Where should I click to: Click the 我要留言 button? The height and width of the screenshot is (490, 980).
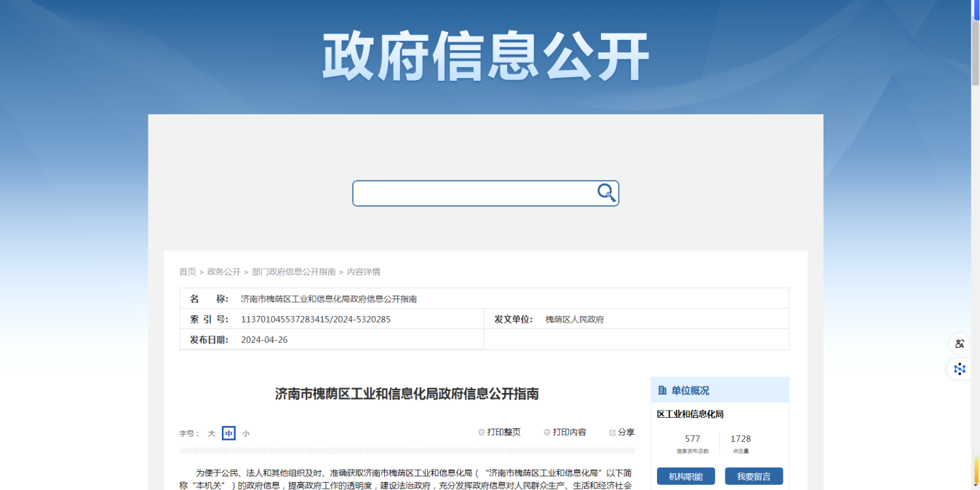point(754,476)
